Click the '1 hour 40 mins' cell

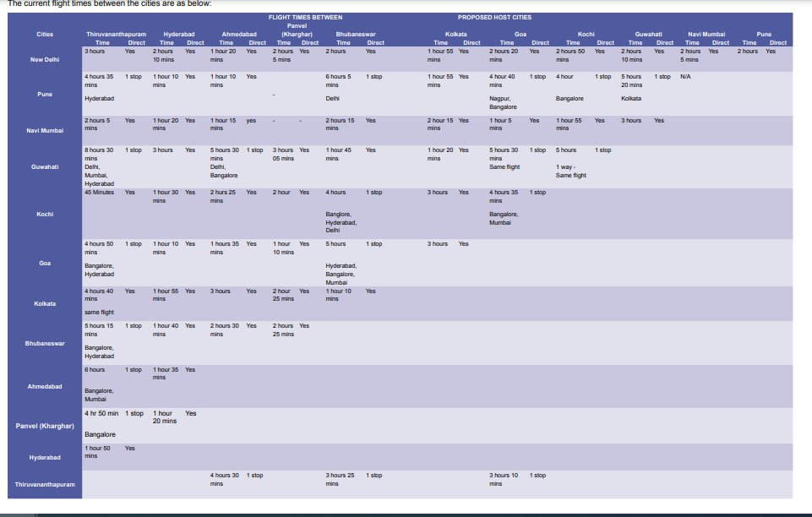click(x=166, y=329)
